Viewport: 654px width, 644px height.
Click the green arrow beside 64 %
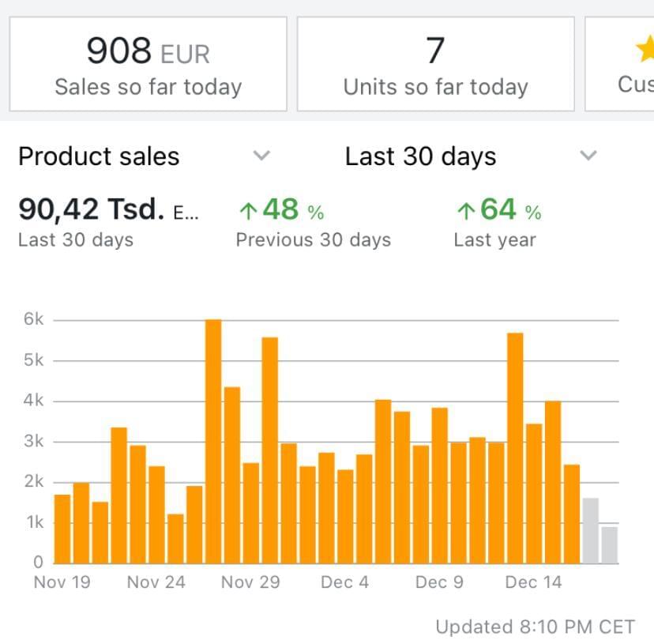(465, 211)
